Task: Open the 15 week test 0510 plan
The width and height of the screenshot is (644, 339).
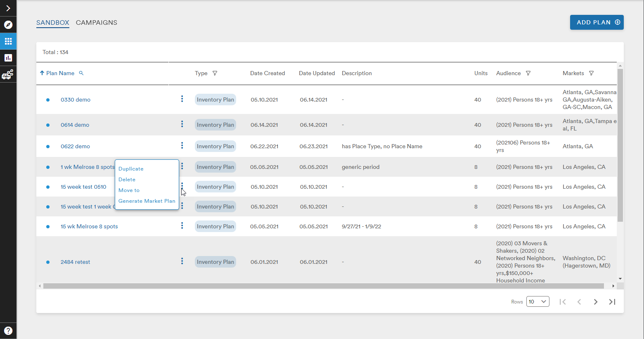Action: [x=83, y=187]
